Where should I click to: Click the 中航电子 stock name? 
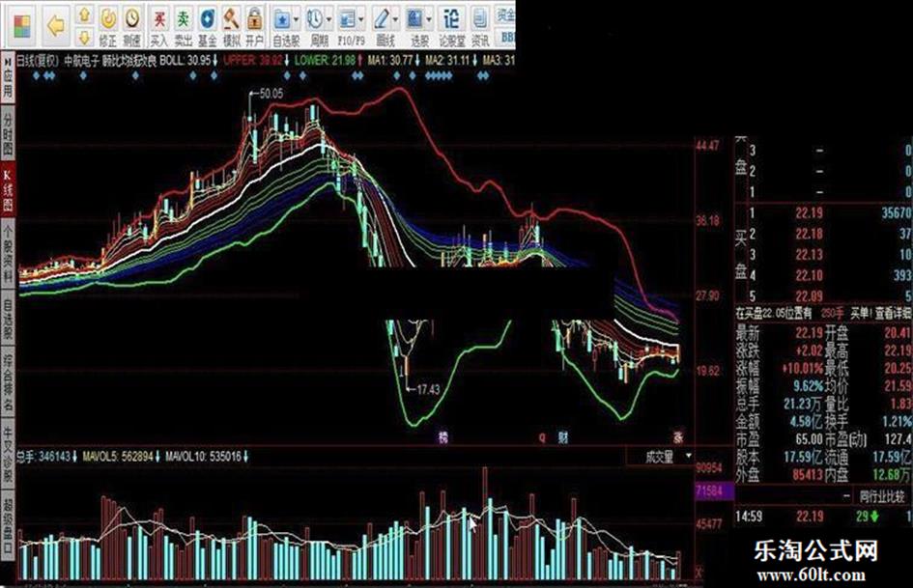[81, 60]
